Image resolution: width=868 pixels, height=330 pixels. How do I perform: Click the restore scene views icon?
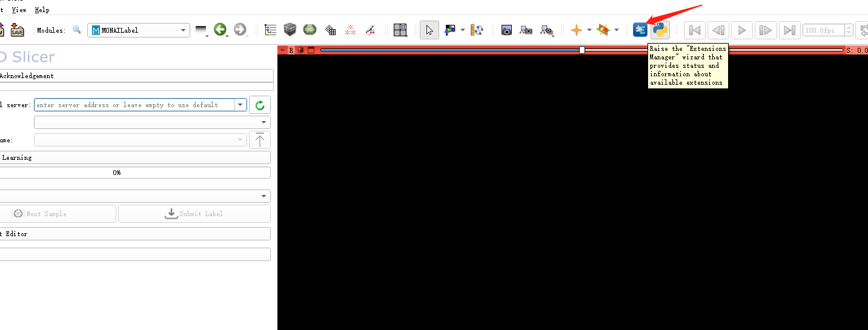click(547, 30)
